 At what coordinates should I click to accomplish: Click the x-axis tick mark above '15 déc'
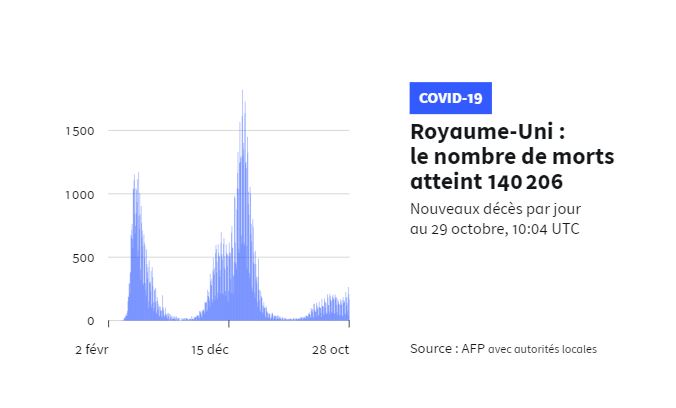(229, 324)
